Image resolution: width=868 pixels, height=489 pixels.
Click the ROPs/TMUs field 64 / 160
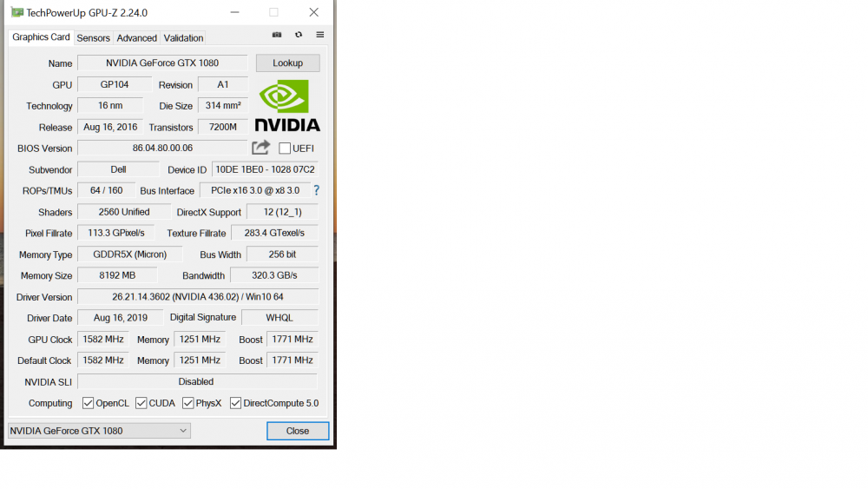click(x=106, y=190)
